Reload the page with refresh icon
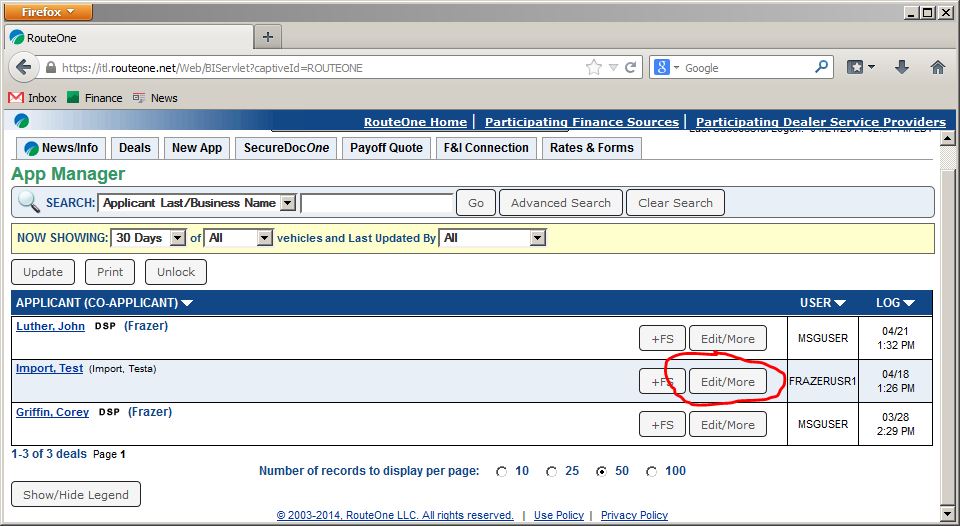Viewport: 960px width, 526px height. 630,67
